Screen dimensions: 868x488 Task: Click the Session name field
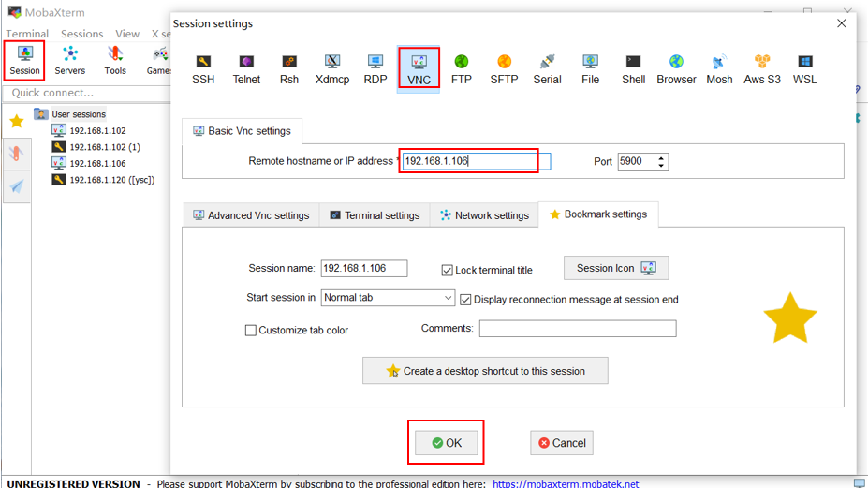coord(364,268)
